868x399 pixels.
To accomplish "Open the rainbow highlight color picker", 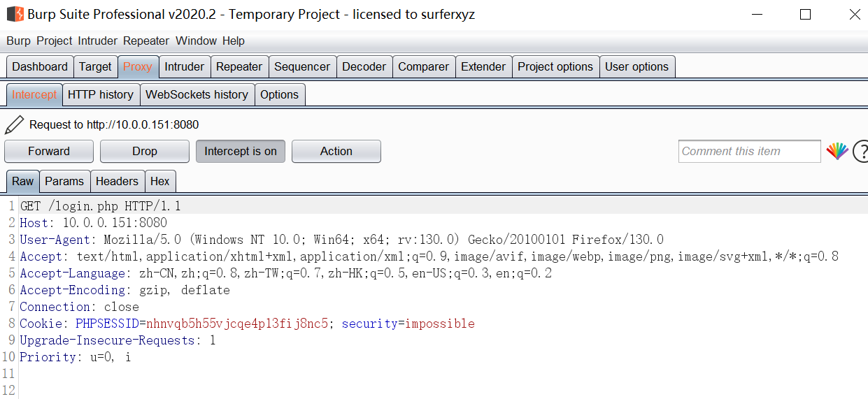I will tap(837, 151).
